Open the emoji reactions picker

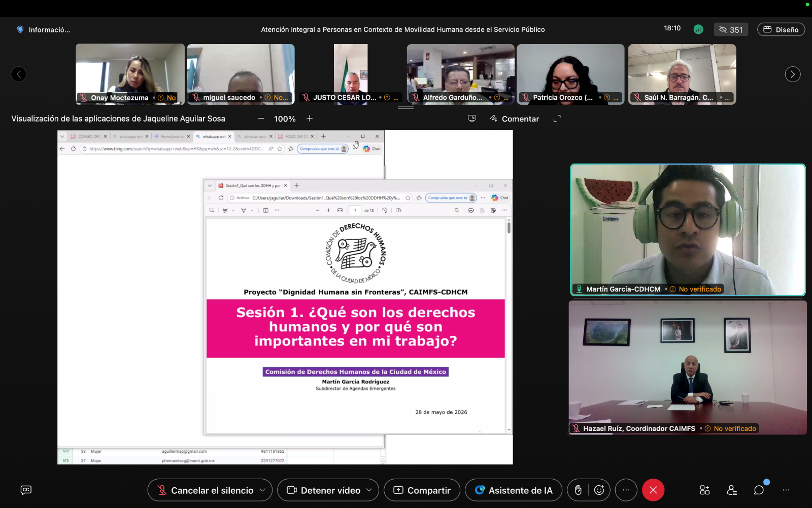point(599,490)
